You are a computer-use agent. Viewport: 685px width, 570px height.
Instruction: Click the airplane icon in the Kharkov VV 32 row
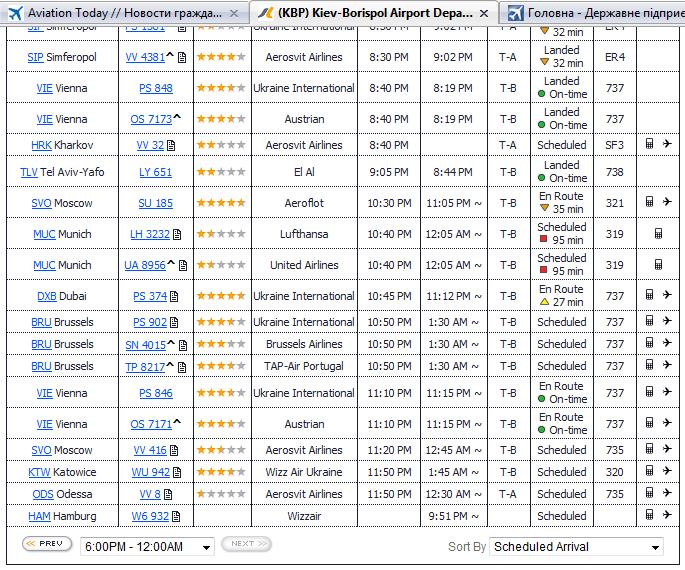pos(667,145)
